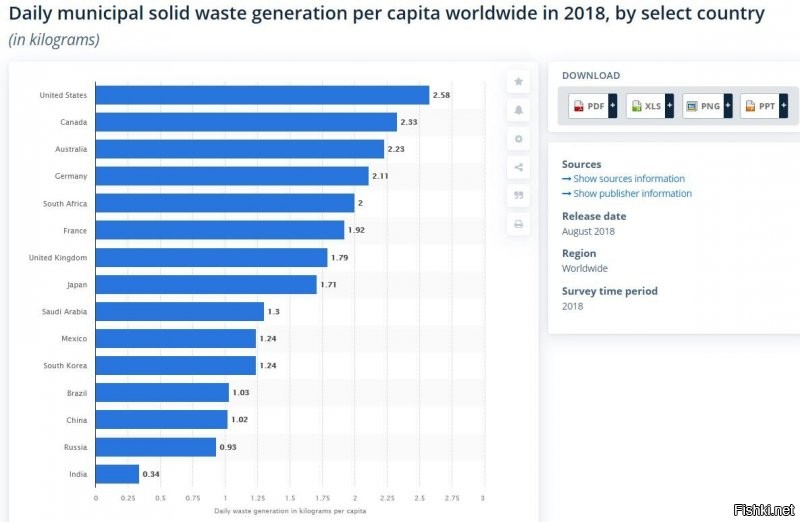Expand the plus next to PPT
Screen dimensions: 800x522
pos(784,106)
